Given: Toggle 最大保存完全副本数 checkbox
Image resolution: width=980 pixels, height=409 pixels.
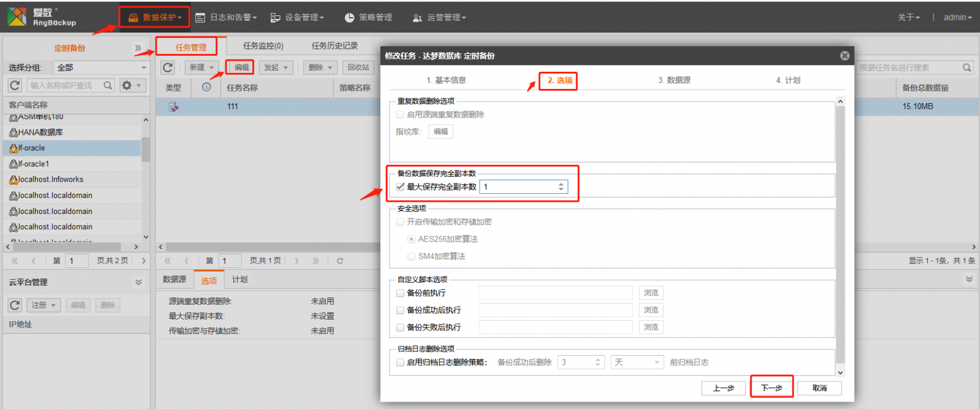Looking at the screenshot, I should tap(401, 186).
